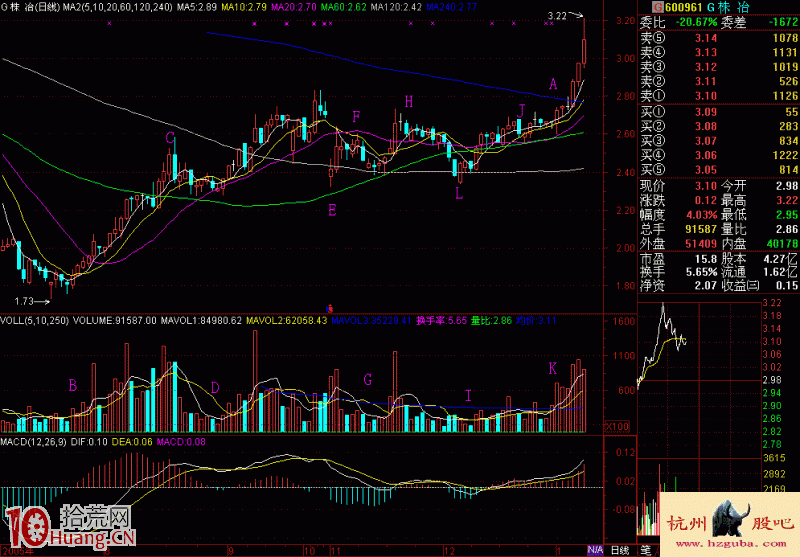Click the 卖⑤ sell order row
The height and width of the screenshot is (557, 800).
[718, 37]
